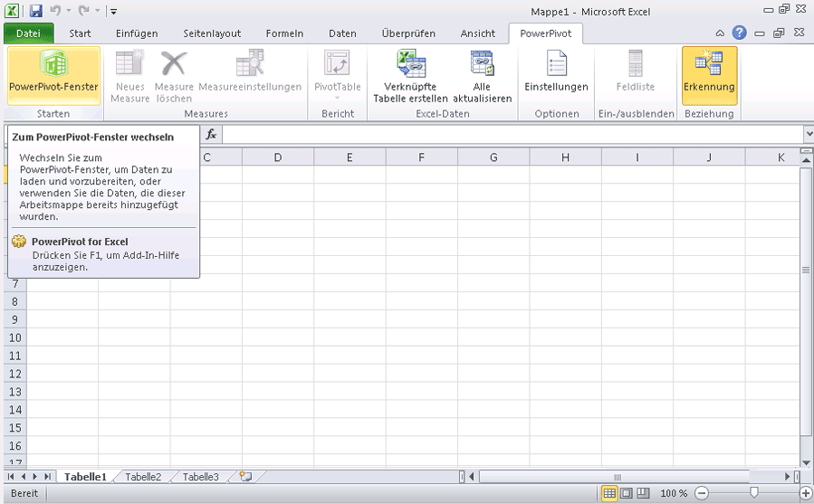Viewport: 814px width, 504px height.
Task: Click the vertical scrollbar thumb
Action: coord(806,301)
